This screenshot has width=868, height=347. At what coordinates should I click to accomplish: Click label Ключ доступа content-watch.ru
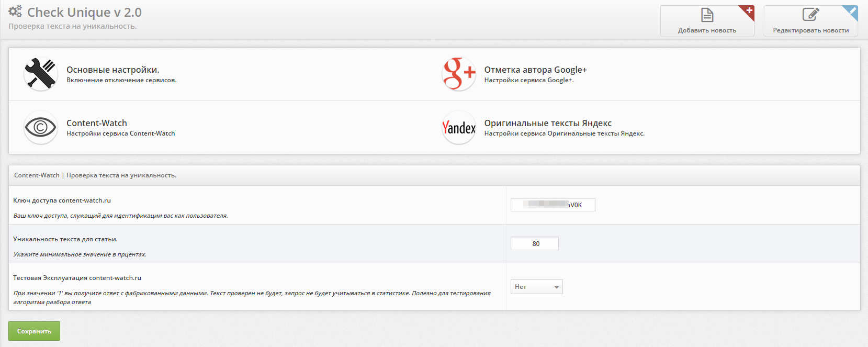[x=62, y=200]
